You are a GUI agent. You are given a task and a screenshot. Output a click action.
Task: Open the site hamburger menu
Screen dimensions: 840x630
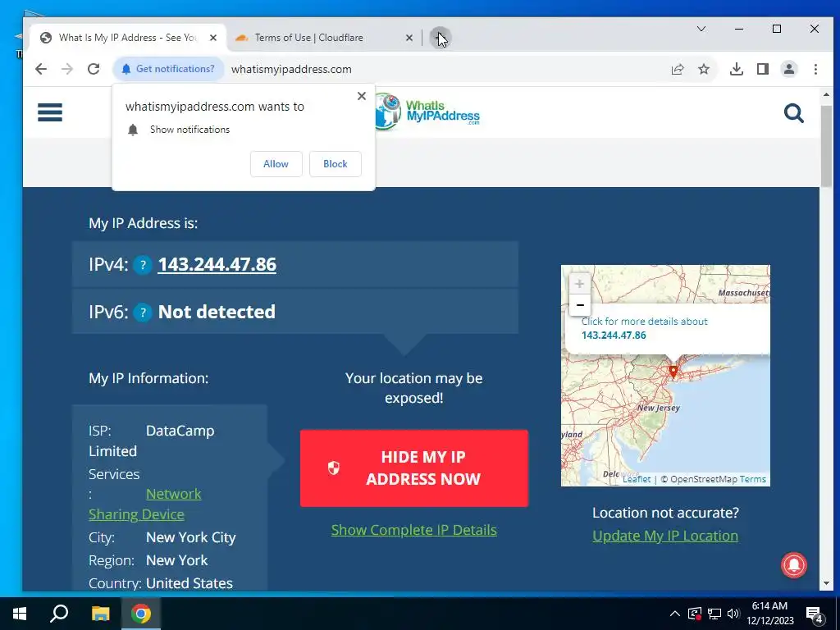tap(50, 112)
